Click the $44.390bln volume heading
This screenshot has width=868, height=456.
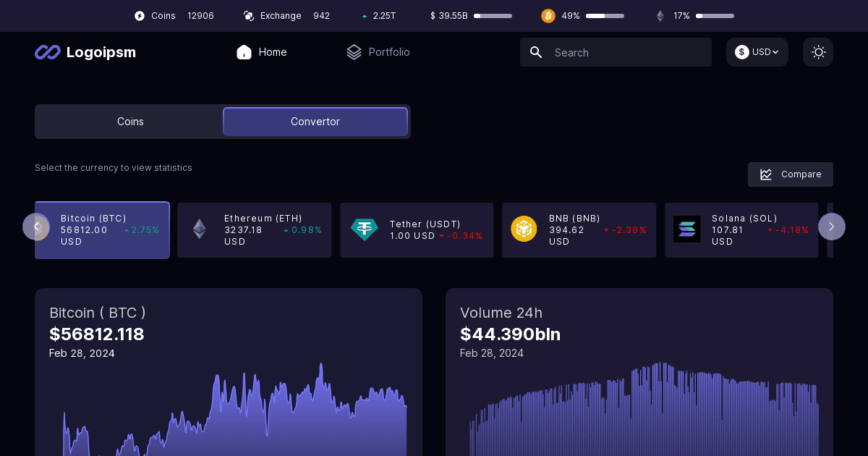511,334
